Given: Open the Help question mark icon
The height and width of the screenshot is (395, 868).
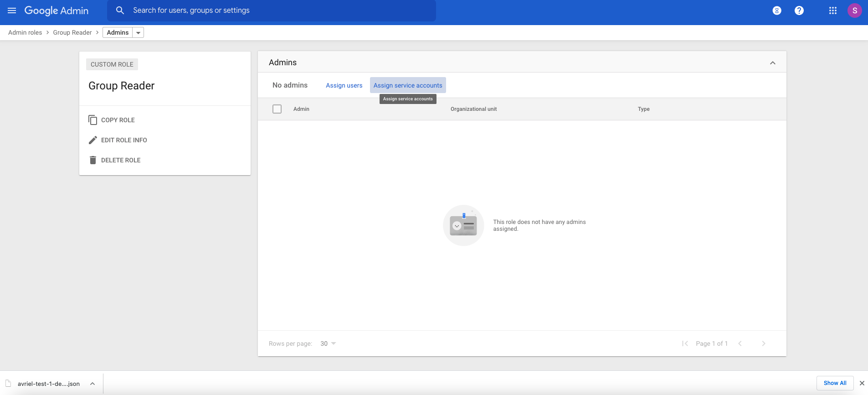Looking at the screenshot, I should [x=799, y=10].
